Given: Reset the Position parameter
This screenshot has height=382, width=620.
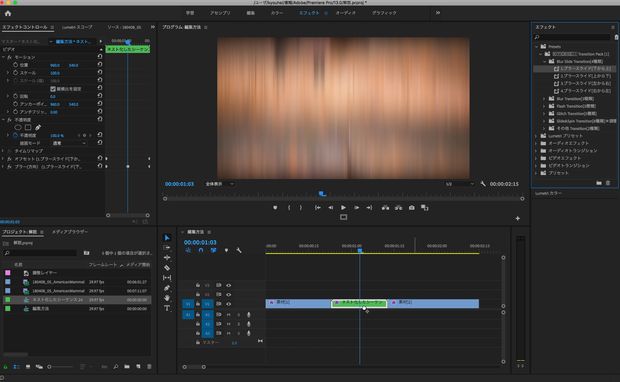Looking at the screenshot, I should click(x=100, y=65).
